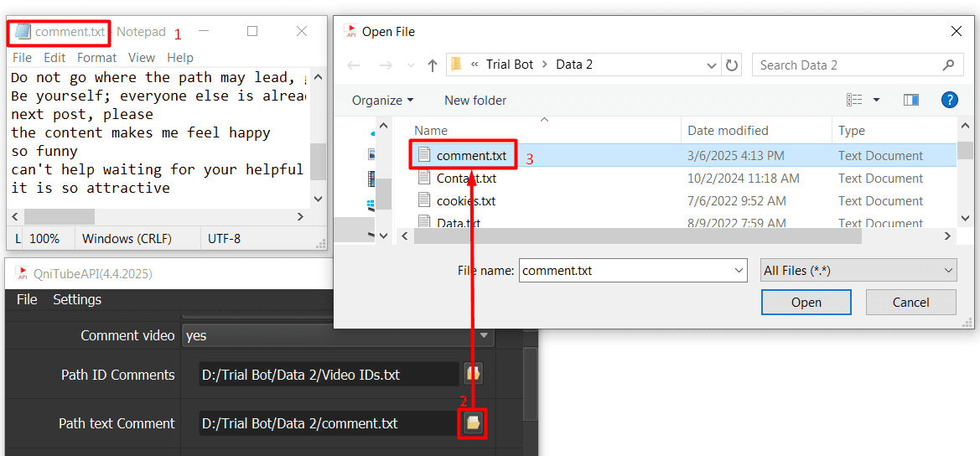The height and width of the screenshot is (456, 980).
Task: Click the folder browse icon for Path ID Comments
Action: tap(473, 374)
